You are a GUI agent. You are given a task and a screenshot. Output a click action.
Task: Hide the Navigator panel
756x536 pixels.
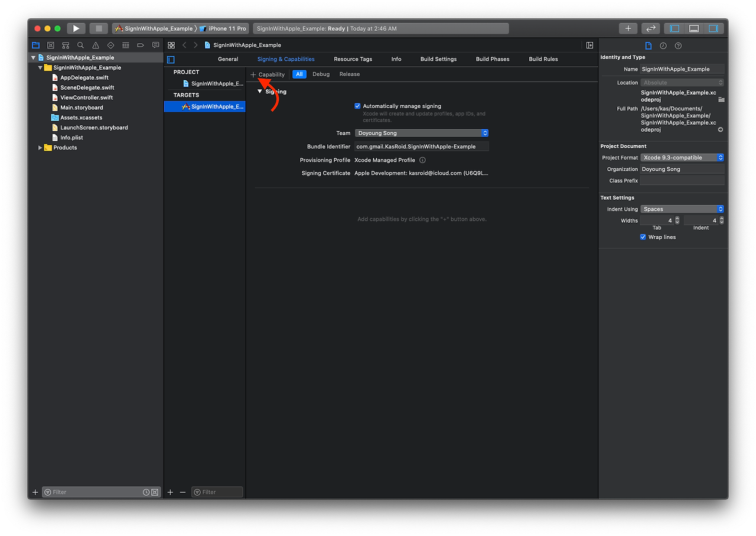click(674, 28)
